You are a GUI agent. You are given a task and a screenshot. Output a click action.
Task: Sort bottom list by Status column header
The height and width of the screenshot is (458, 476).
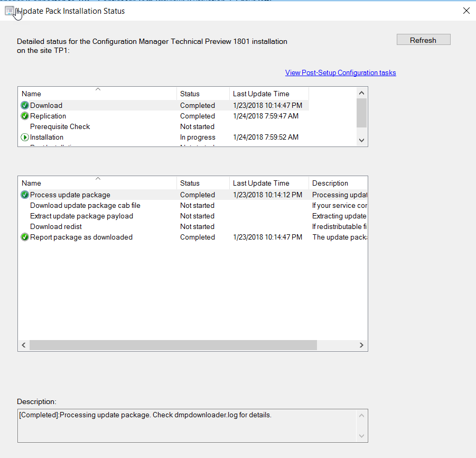[203, 183]
